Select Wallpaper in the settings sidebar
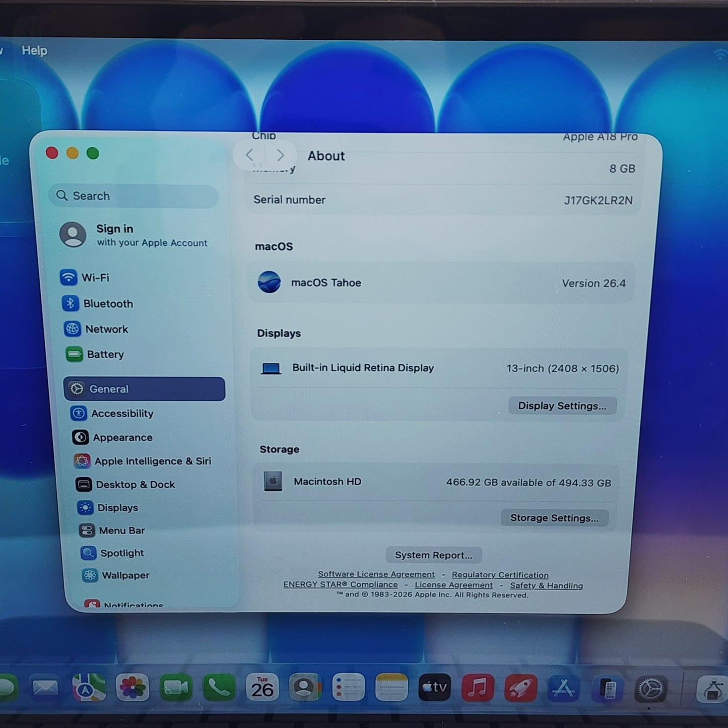Screen dimensions: 728x728 pos(116,575)
